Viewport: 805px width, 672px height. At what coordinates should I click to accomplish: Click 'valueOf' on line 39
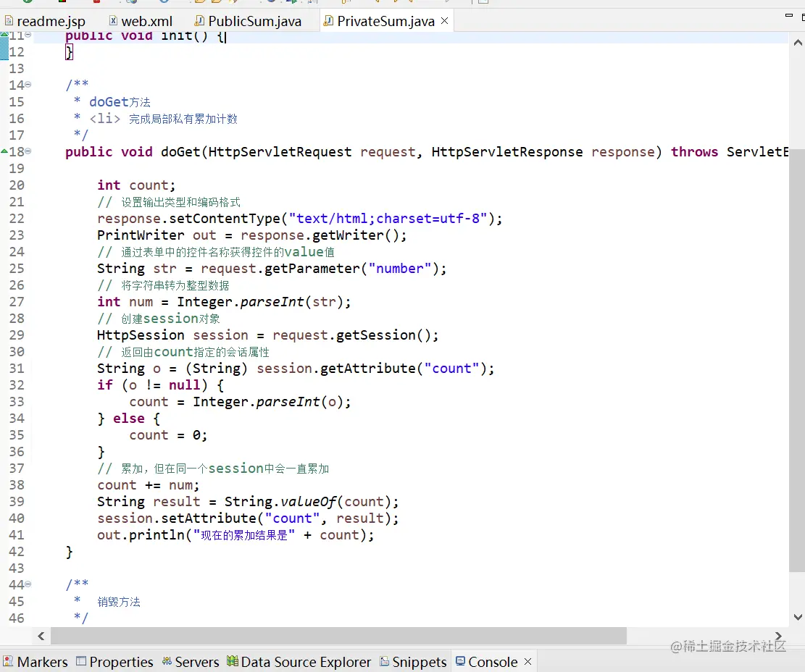308,502
